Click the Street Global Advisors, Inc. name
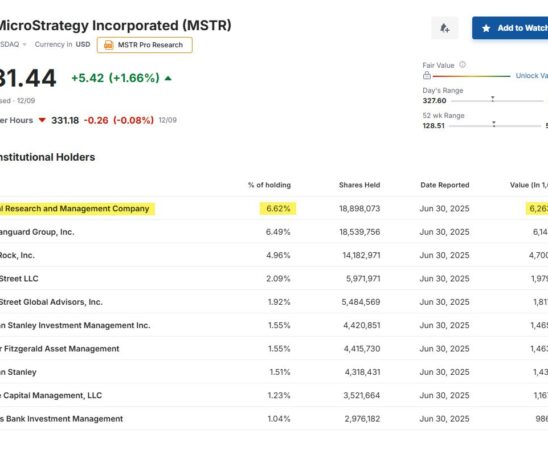Image resolution: width=548 pixels, height=450 pixels. pyautogui.click(x=51, y=302)
